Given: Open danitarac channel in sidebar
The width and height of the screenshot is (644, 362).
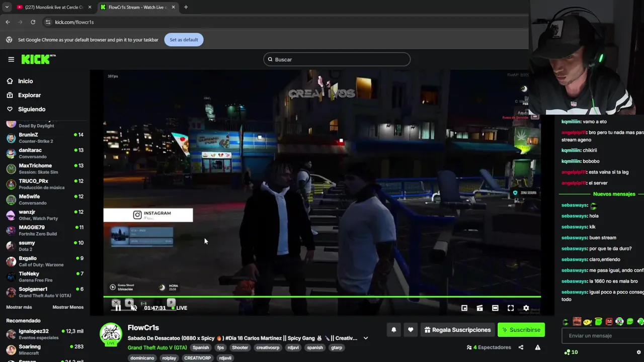Looking at the screenshot, I should [44, 153].
